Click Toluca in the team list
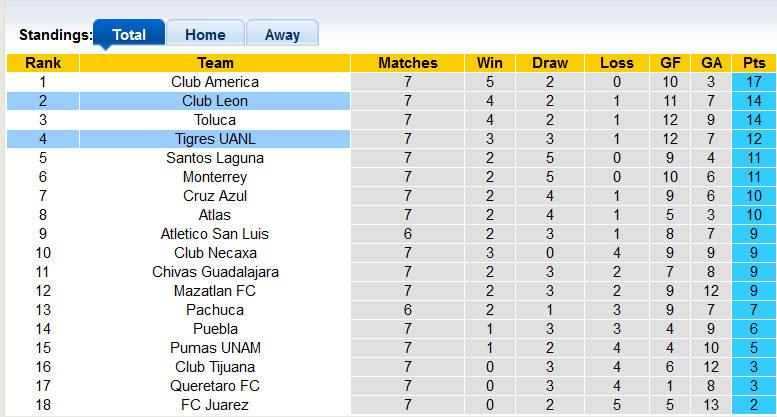Viewport: 777px width, 417px height. 215,120
